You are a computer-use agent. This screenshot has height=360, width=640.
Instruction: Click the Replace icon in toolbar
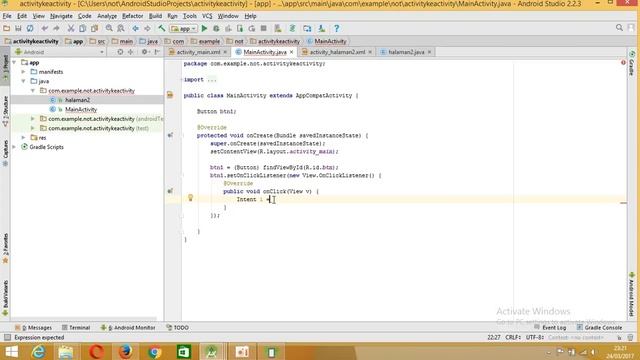point(121,29)
